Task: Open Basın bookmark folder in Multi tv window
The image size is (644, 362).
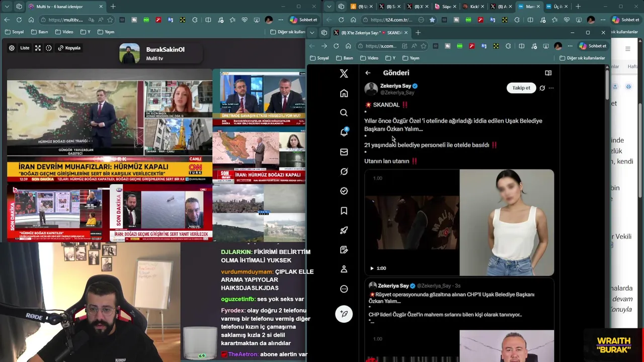Action: point(39,32)
